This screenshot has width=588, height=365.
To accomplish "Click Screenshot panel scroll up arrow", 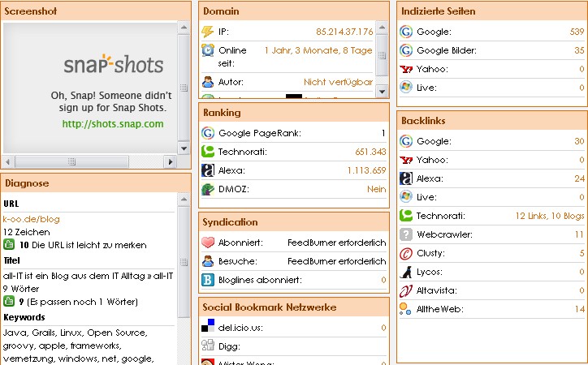I will 184,27.
